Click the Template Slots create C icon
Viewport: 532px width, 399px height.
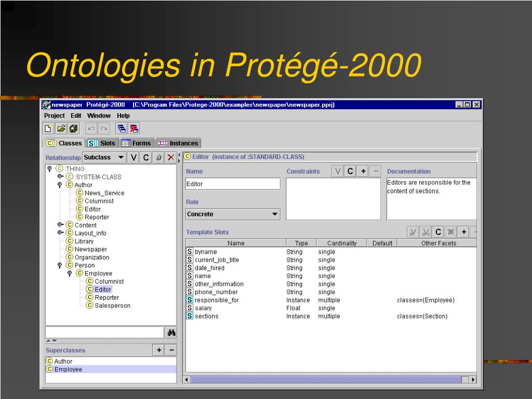[x=438, y=232]
